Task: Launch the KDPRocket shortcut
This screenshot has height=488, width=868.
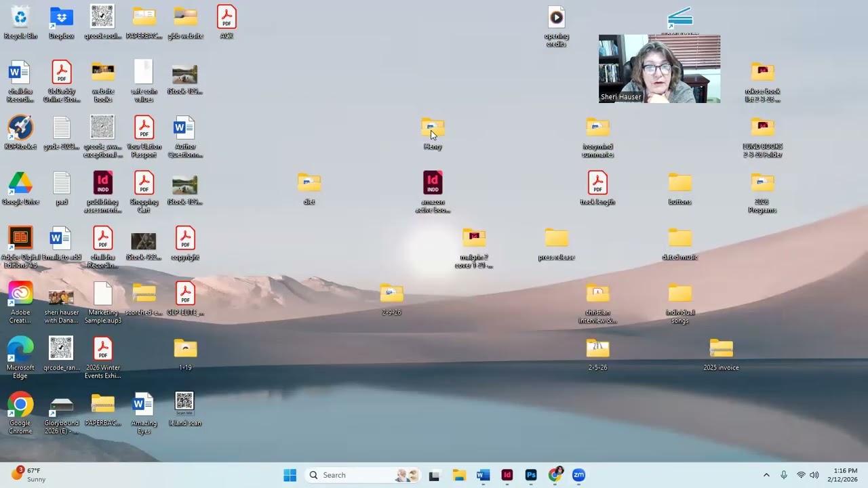Action: (20, 133)
